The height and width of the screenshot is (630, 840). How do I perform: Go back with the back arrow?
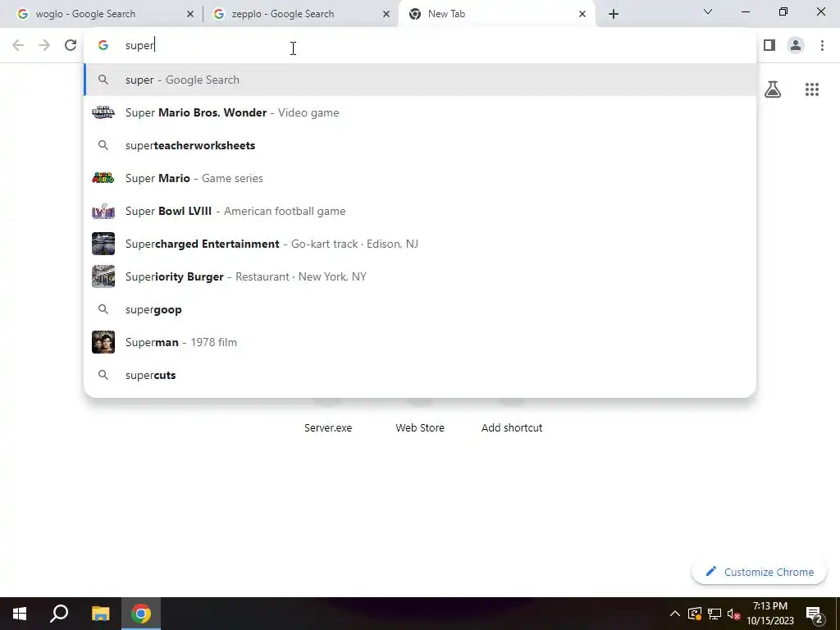click(x=18, y=46)
